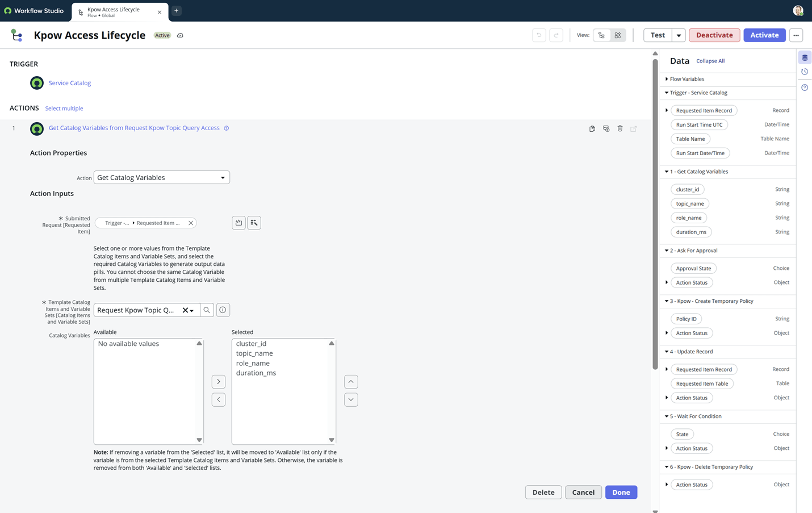Open the Test dropdown arrow
Viewport: 812px width, 513px height.
(x=679, y=35)
